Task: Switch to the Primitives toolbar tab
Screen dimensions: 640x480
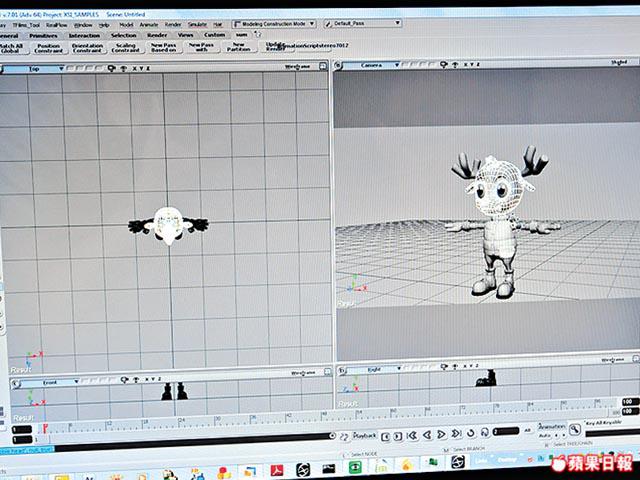Action: [43, 36]
